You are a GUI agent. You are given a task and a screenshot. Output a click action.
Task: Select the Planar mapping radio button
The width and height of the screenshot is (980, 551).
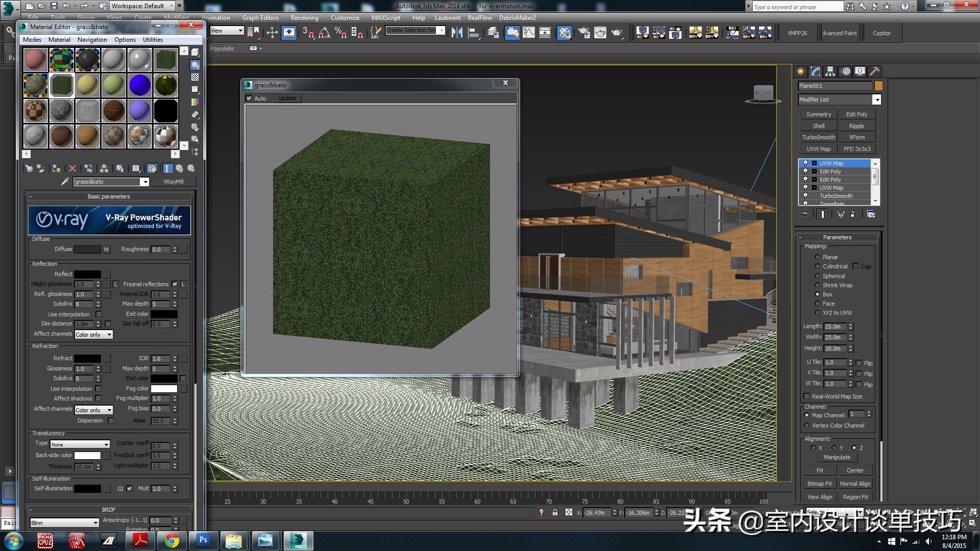tap(817, 257)
